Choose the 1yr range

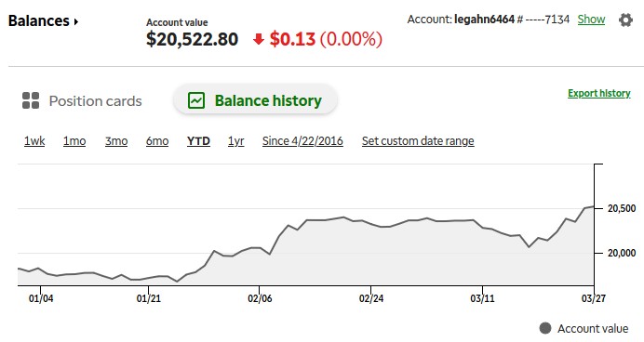point(236,141)
